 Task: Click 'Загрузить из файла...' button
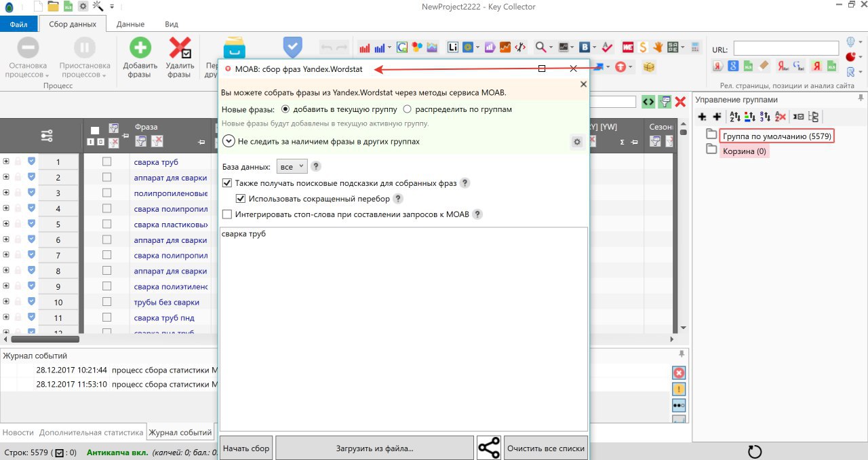(x=374, y=448)
